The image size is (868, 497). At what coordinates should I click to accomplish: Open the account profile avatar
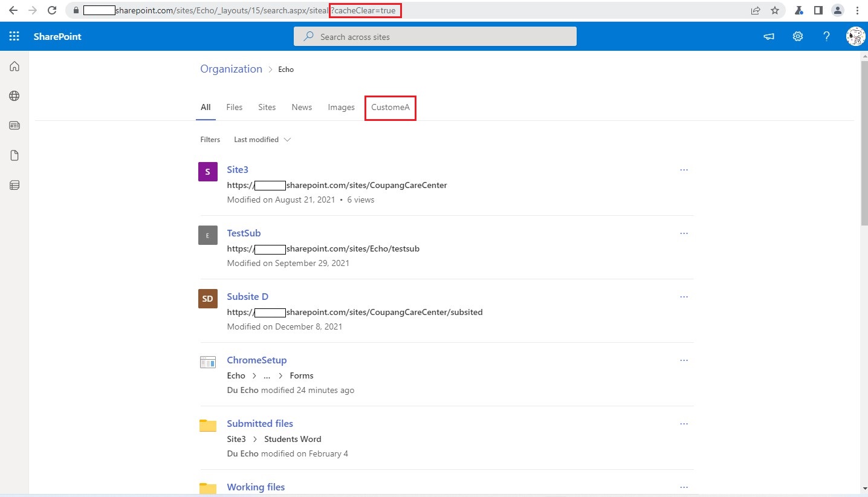point(855,36)
